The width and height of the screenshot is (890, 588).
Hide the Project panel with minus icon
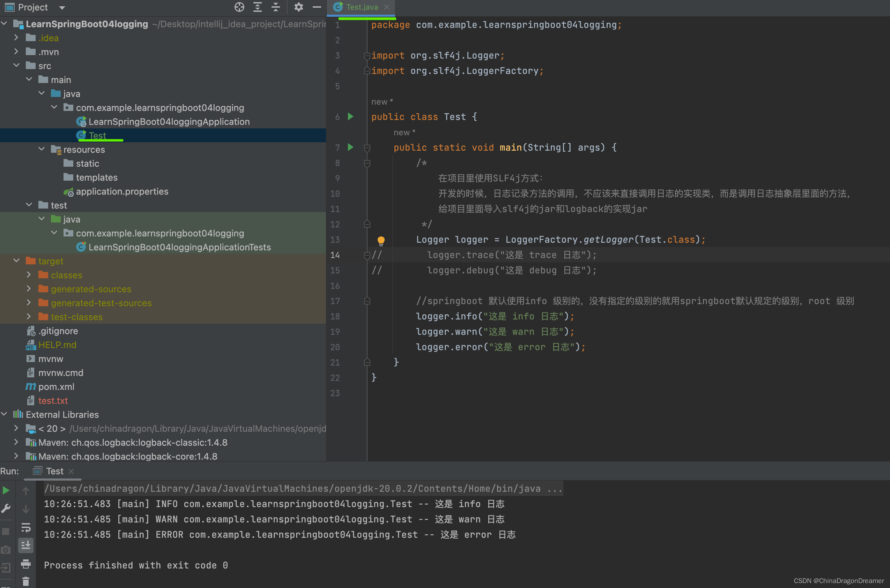pyautogui.click(x=317, y=7)
